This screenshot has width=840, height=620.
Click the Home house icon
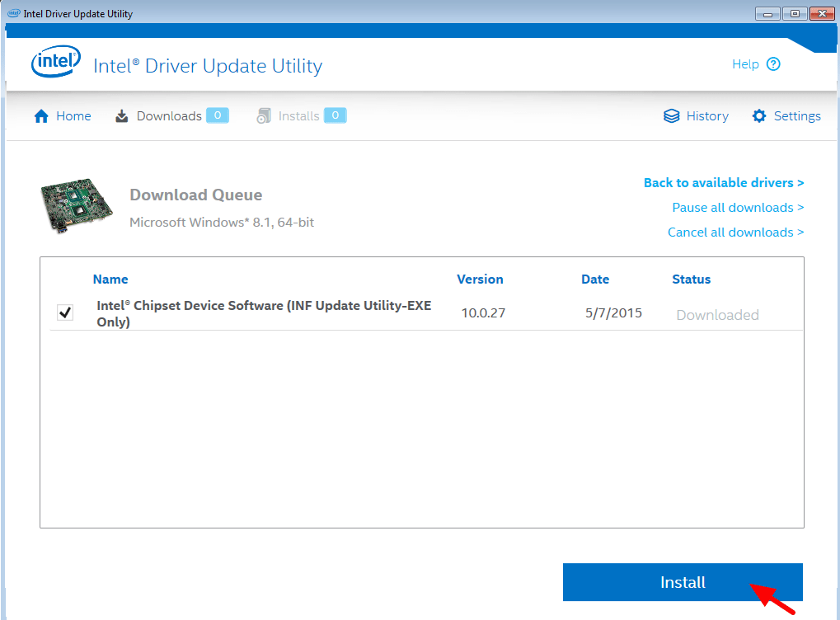(41, 116)
